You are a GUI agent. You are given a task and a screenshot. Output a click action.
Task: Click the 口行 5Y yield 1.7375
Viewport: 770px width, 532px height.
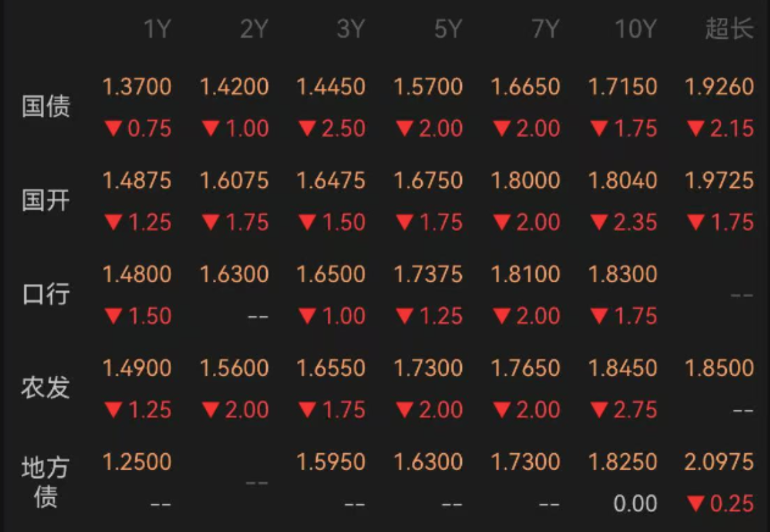(428, 274)
